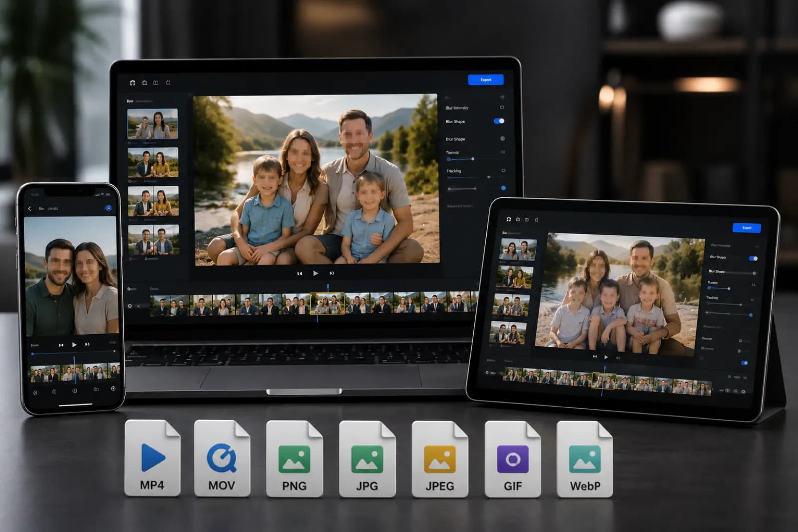Click the rotate icon in the tablet toolbar
The image size is (798, 532).
tap(537, 220)
